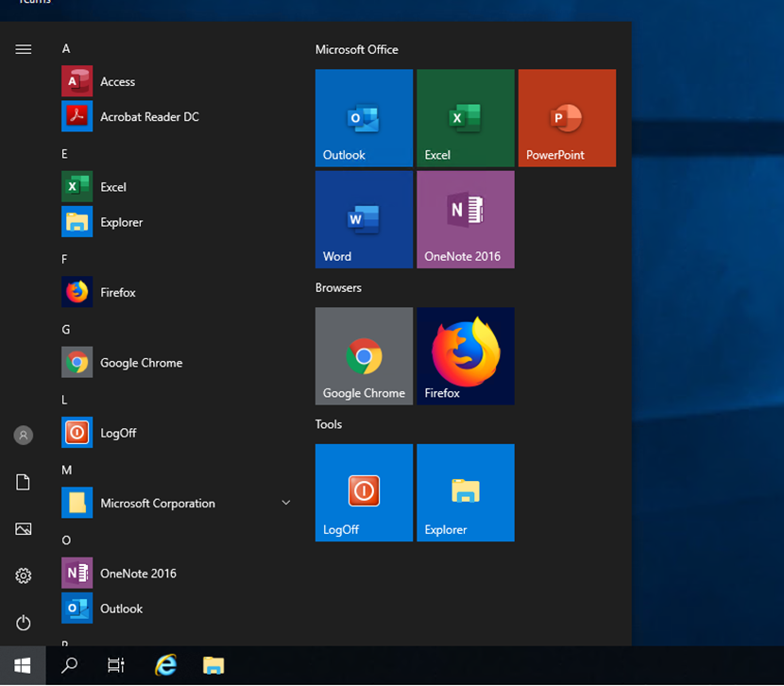Open Access from the app list

176,81
